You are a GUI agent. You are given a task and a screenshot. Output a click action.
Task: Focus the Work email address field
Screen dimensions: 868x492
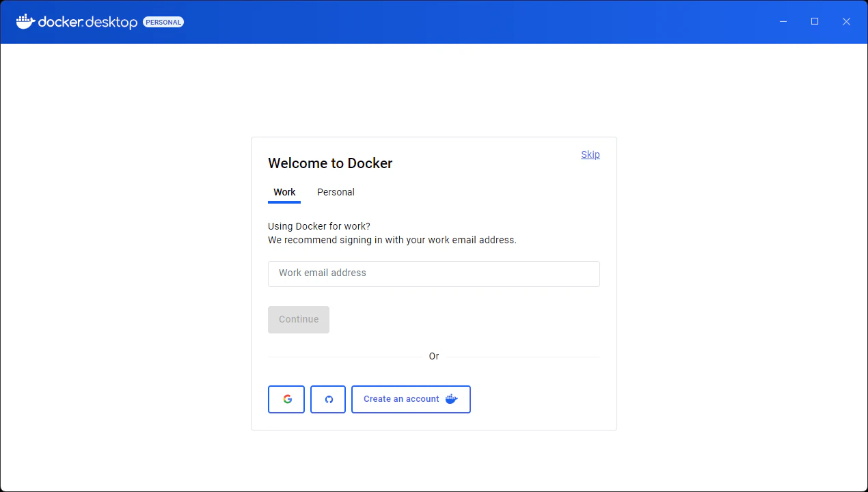click(x=434, y=273)
